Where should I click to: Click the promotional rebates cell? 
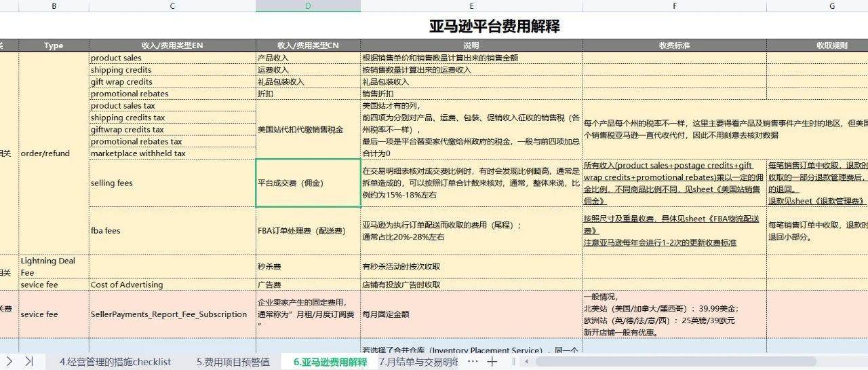[x=172, y=94]
